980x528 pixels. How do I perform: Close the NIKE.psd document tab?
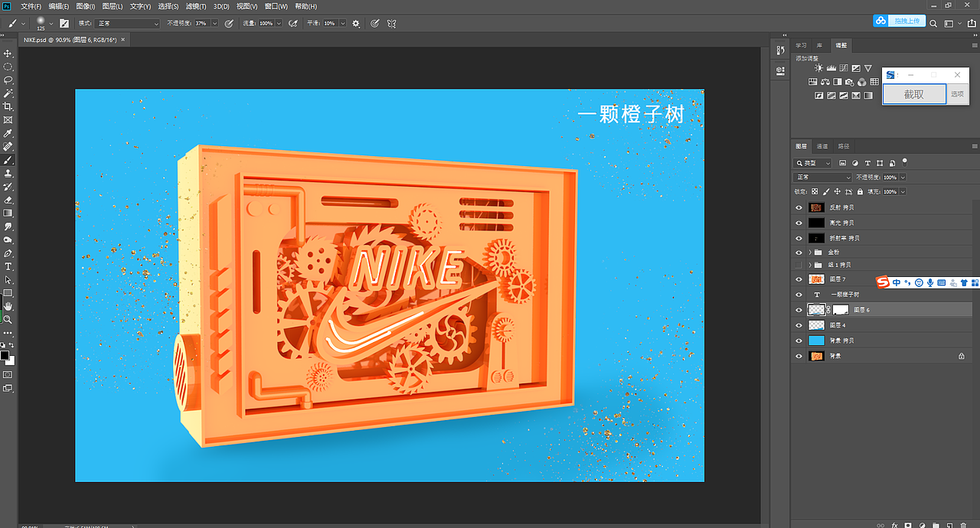click(x=122, y=40)
